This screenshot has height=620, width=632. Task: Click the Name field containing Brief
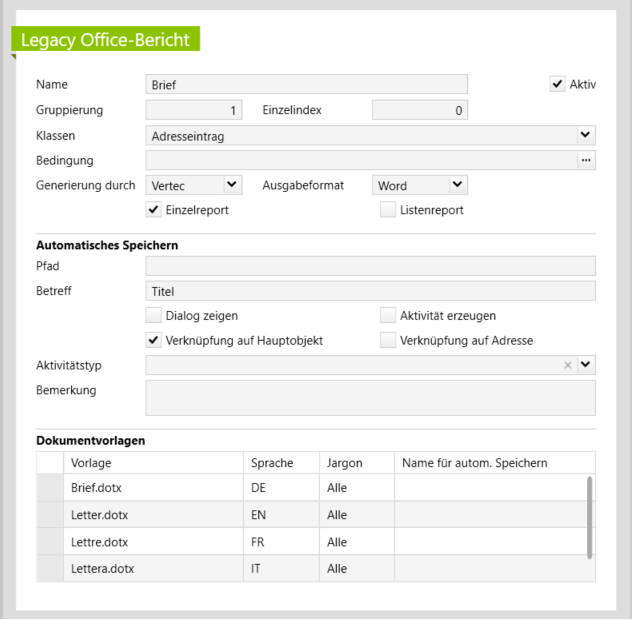pos(306,85)
